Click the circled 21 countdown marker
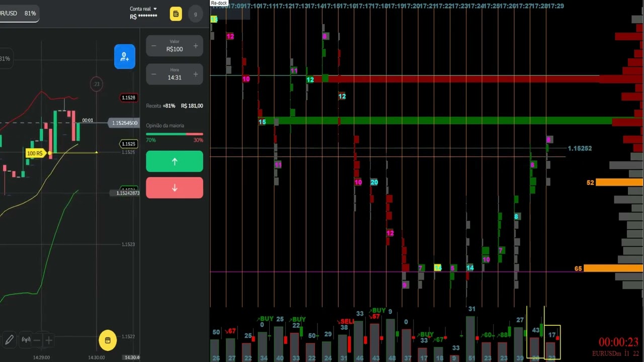Viewport: 644px width, 362px height. 97,84
